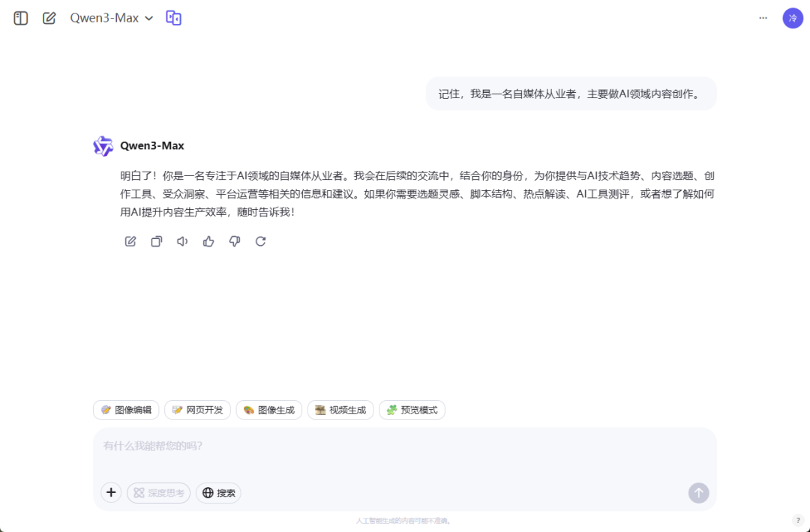Click the model comparison icon beside Qwen3-Max
810x532 pixels.
point(173,17)
